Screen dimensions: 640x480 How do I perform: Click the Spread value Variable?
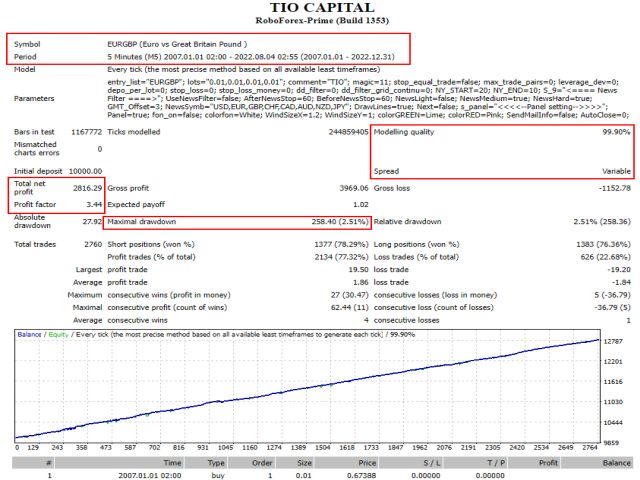[616, 171]
